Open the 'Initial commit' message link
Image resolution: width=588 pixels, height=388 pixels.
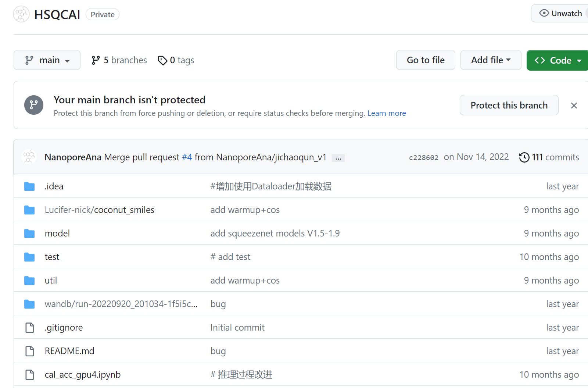[237, 328]
